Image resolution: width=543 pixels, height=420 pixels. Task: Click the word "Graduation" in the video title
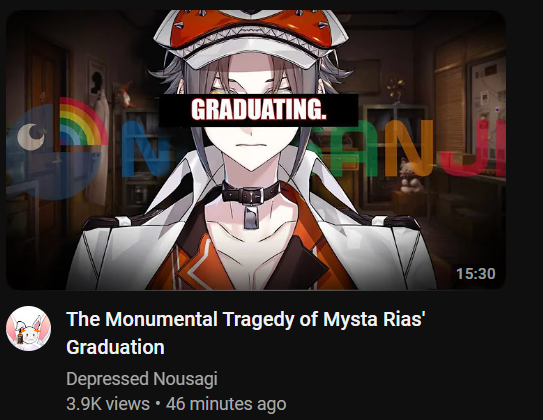point(115,347)
